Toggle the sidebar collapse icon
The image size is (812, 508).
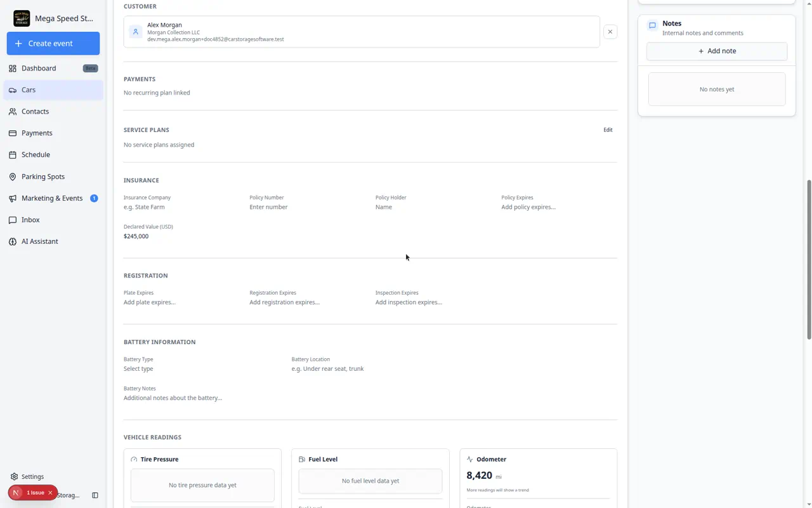click(x=95, y=495)
